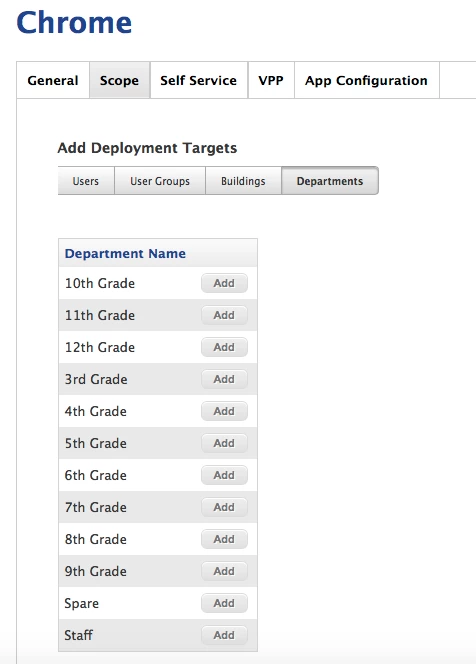Select the VPP tab
The image size is (476, 664).
pos(271,80)
